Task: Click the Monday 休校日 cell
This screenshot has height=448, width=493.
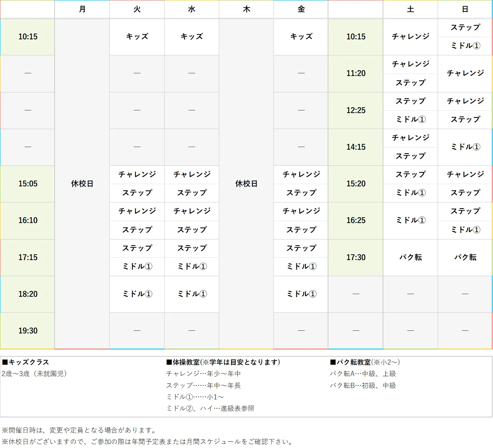Action: (x=82, y=184)
